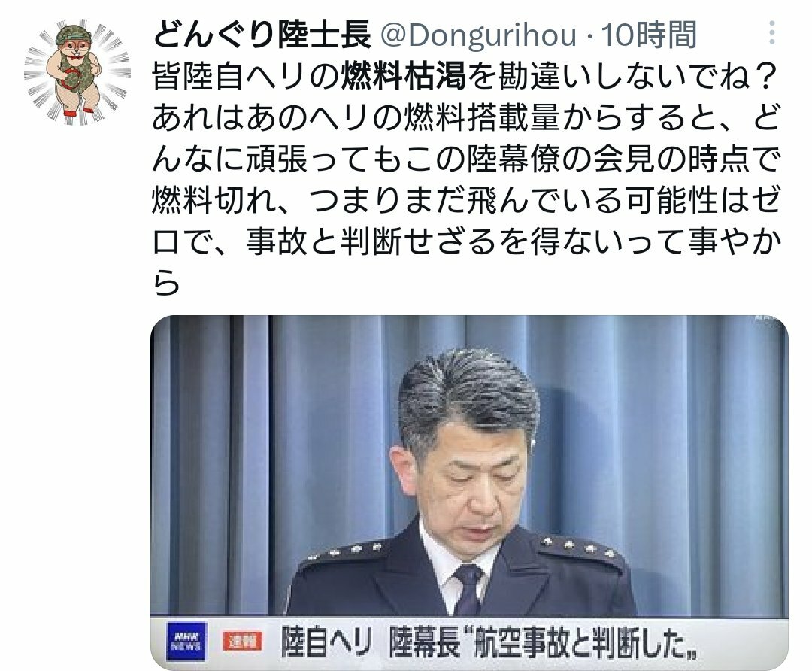The width and height of the screenshot is (812, 671).
Task: Open the attached press conference photo
Action: pos(469,492)
